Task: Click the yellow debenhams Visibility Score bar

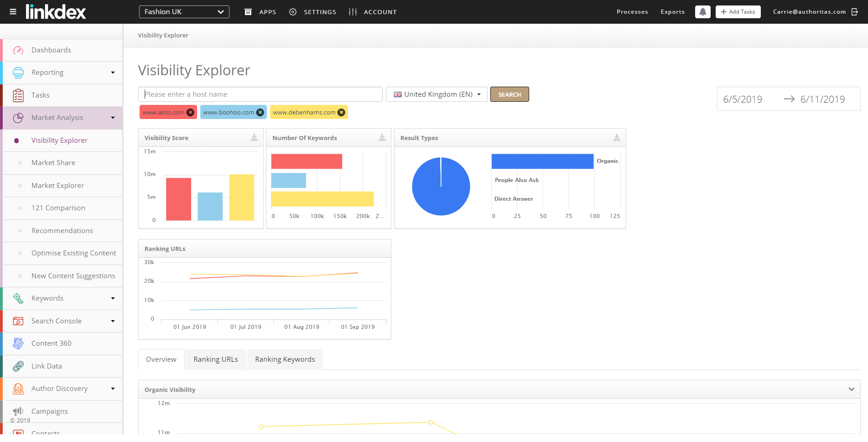Action: tap(241, 198)
